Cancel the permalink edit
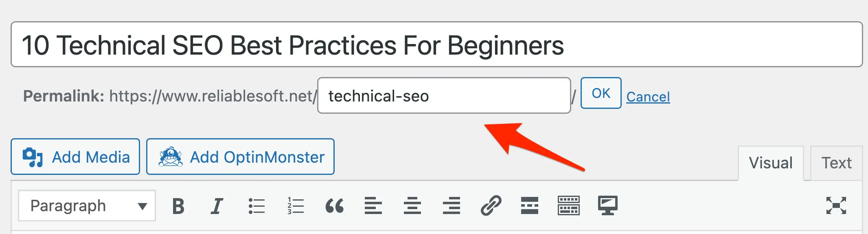The width and height of the screenshot is (868, 234). point(648,97)
